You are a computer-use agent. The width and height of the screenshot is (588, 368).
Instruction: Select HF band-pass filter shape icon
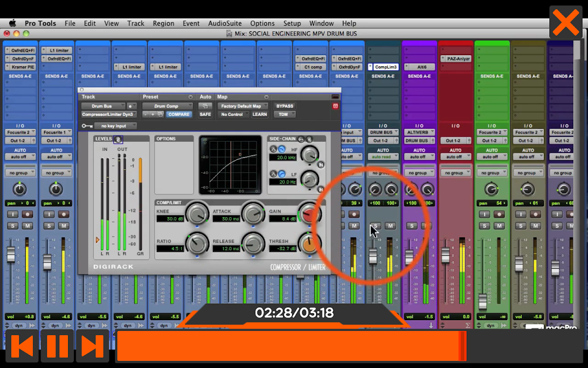[273, 149]
